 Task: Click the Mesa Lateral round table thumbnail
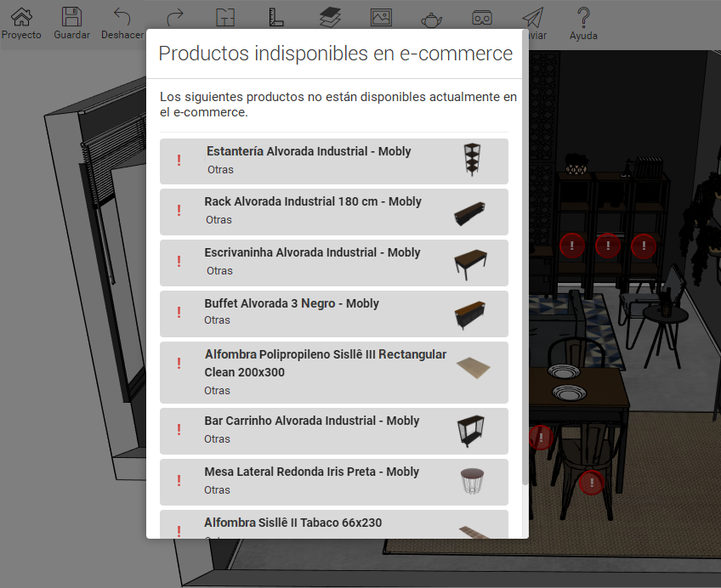tap(472, 481)
